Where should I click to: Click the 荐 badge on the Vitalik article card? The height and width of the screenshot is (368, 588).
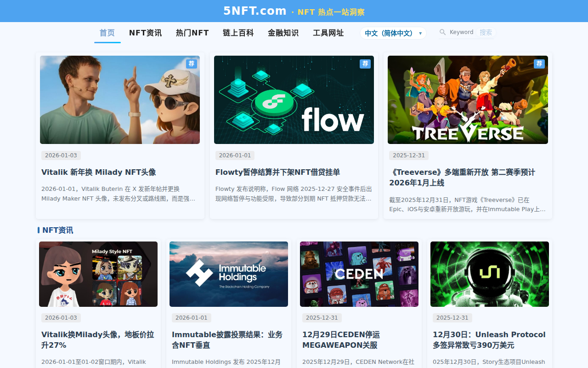click(191, 64)
